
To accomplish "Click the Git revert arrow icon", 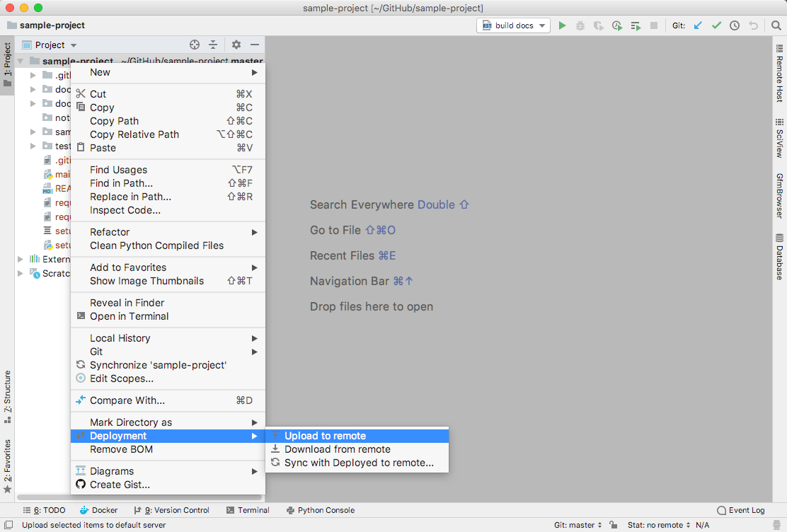I will (x=753, y=25).
